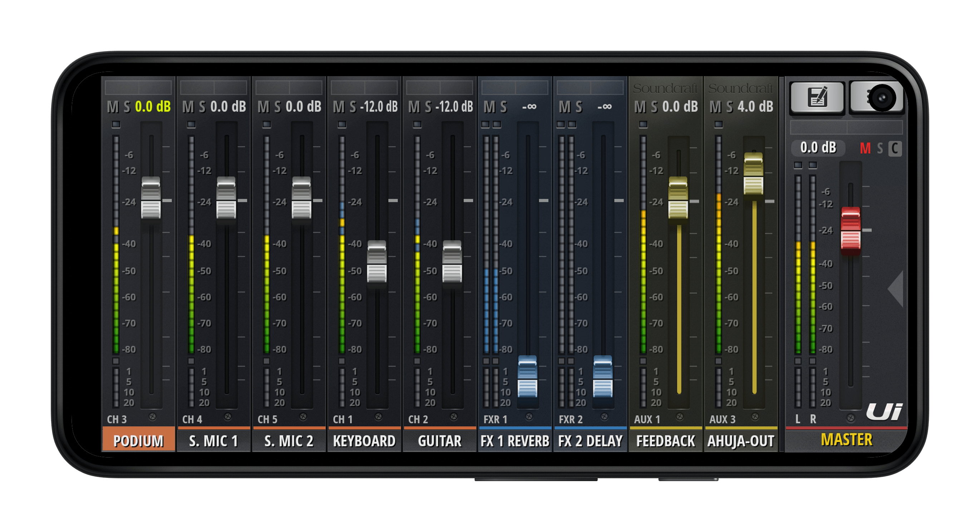This screenshot has width=980, height=529.
Task: Click the FEEDBACK aux label
Action: tap(665, 441)
